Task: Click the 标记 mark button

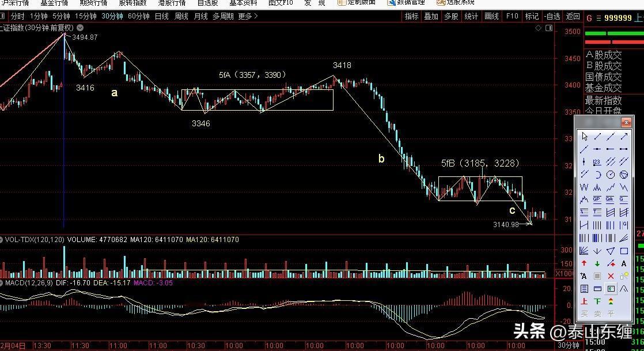Action: [532, 16]
